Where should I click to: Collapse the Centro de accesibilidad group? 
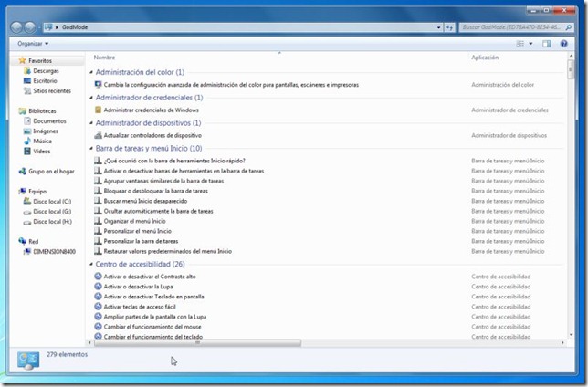(x=91, y=264)
